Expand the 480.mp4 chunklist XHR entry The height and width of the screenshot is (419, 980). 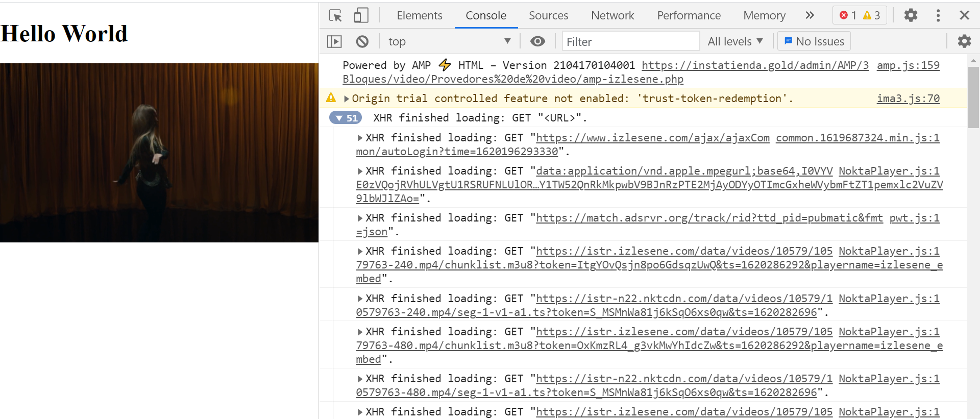click(x=360, y=332)
